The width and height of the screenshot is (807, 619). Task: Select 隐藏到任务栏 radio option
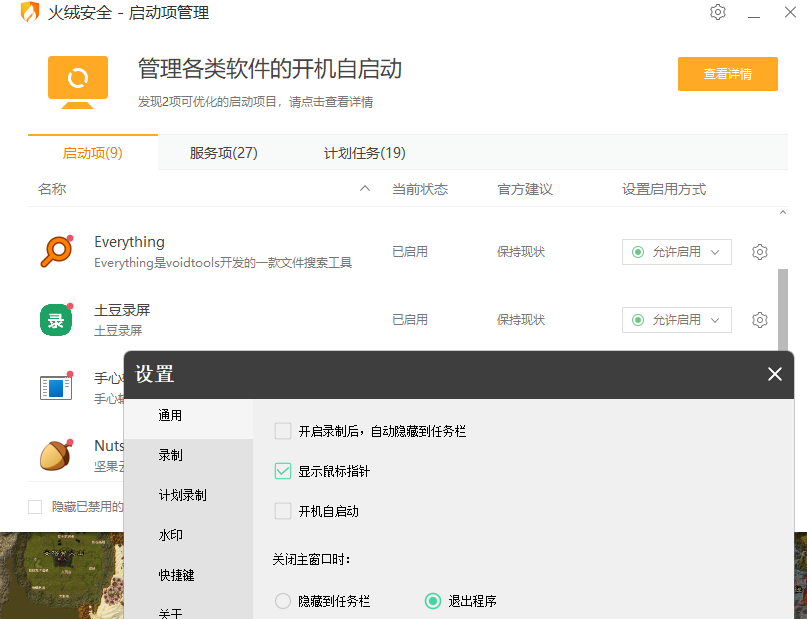point(283,601)
